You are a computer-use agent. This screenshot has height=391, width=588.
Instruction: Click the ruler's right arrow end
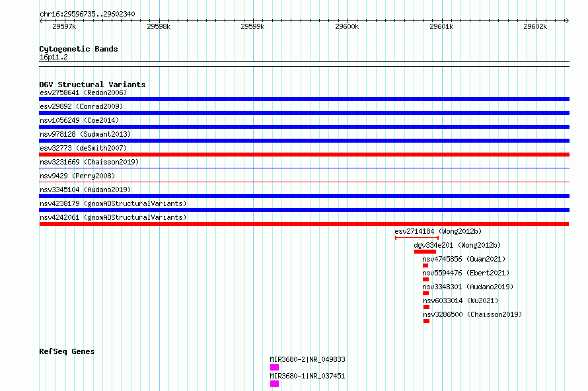pyautogui.click(x=568, y=21)
